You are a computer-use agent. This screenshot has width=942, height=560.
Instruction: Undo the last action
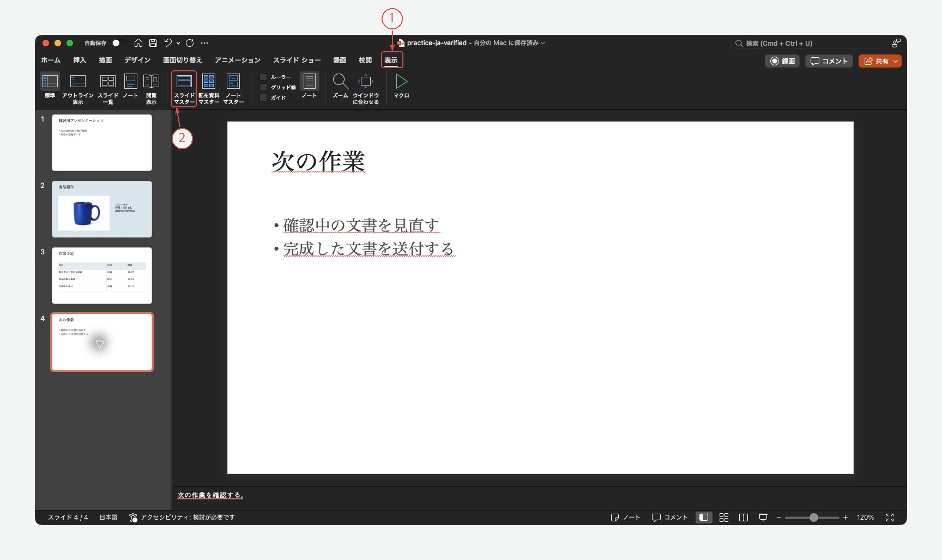168,43
